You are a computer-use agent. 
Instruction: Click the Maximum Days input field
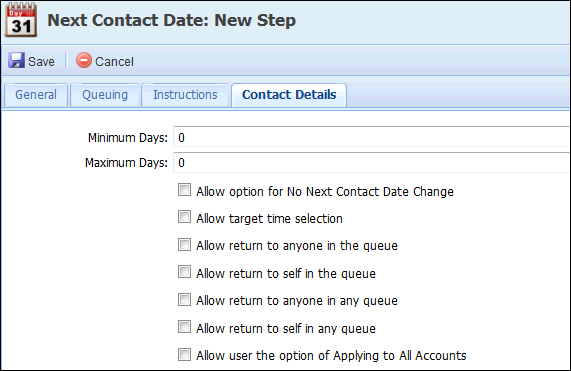372,162
